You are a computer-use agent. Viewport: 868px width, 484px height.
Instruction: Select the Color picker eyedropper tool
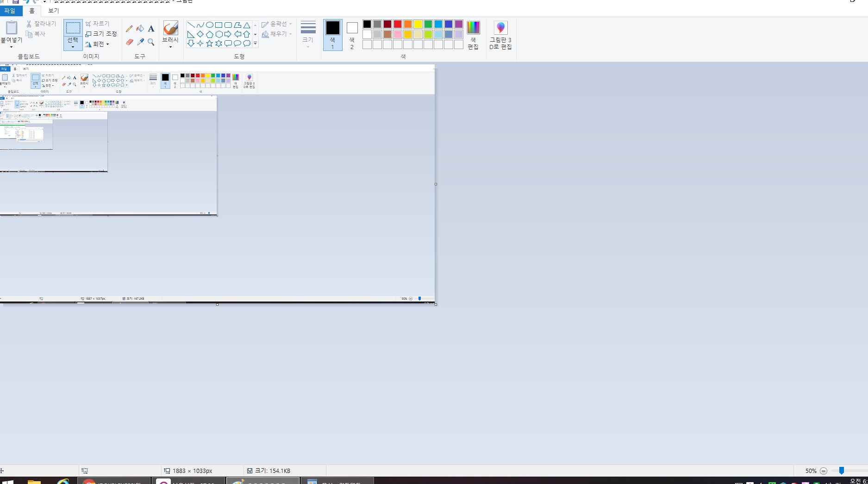[x=140, y=42]
